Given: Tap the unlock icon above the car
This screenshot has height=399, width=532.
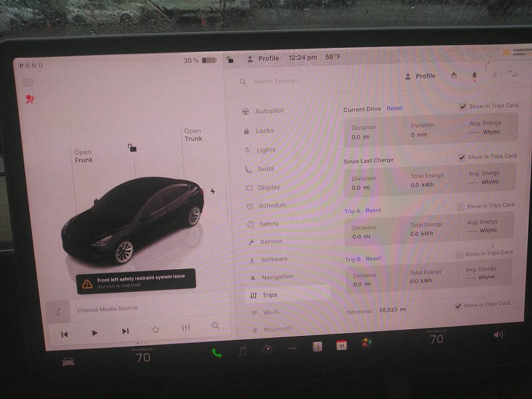Looking at the screenshot, I should pyautogui.click(x=132, y=148).
